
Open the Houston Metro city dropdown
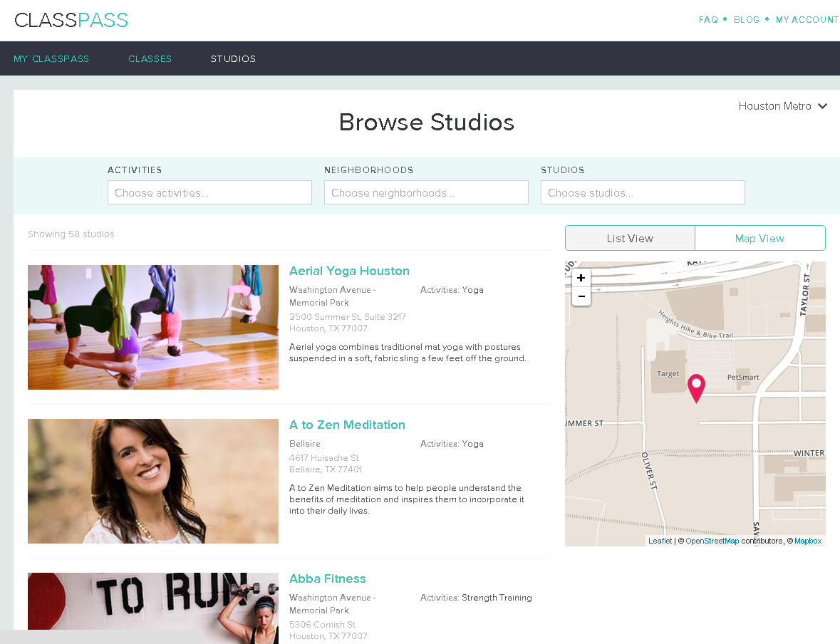[x=783, y=106]
